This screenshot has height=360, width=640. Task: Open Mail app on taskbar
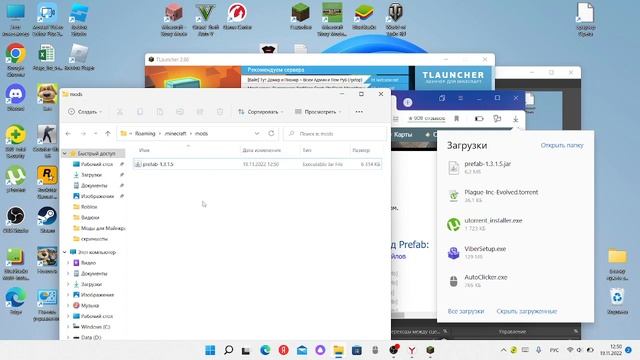point(302,350)
